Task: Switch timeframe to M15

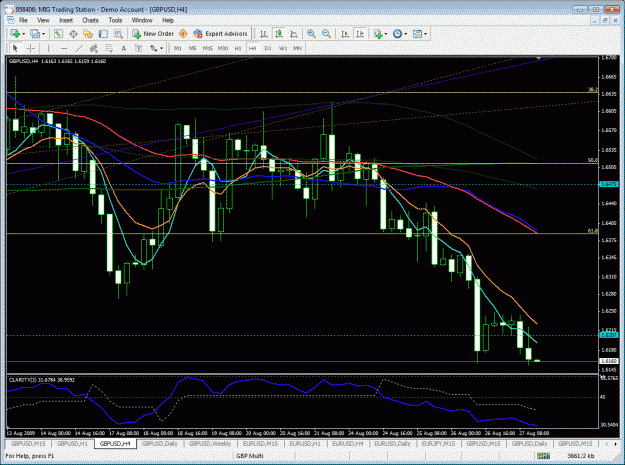Action: (208, 48)
